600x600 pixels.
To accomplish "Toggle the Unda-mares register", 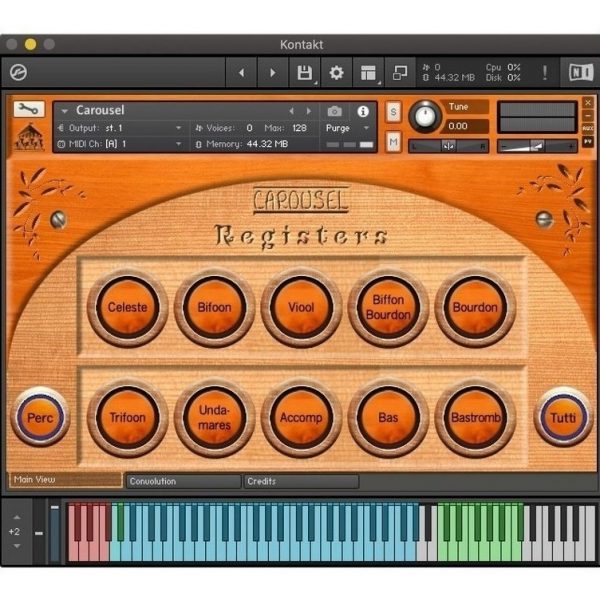I will click(x=214, y=417).
